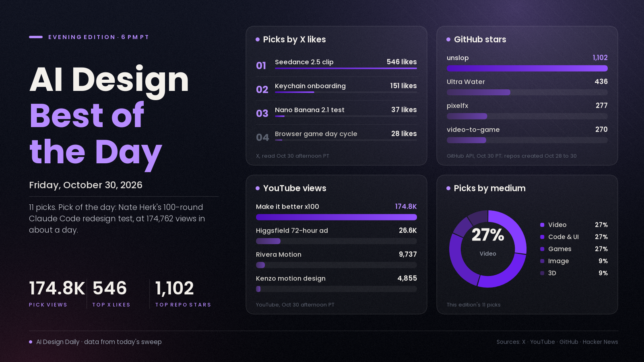Click the Games legend color swatch

click(x=542, y=249)
